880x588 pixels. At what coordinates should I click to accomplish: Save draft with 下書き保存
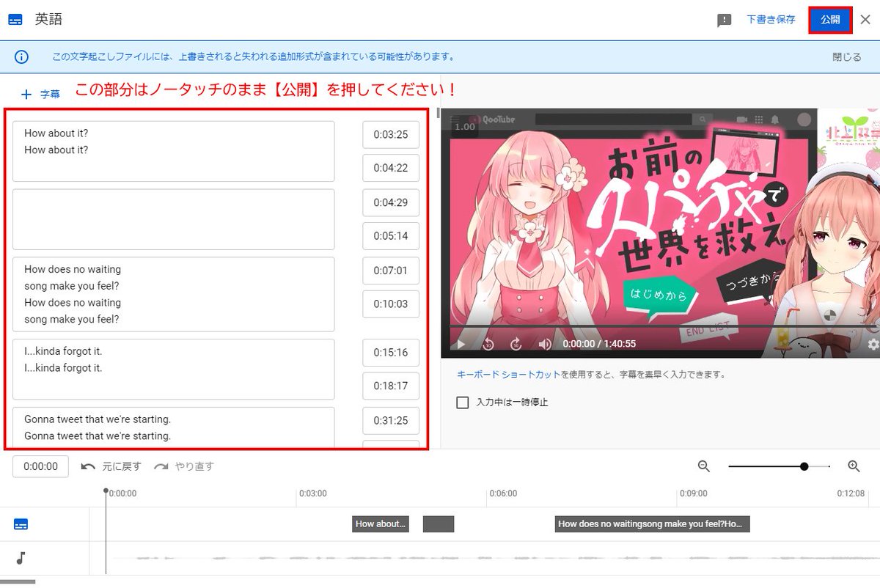[x=771, y=20]
